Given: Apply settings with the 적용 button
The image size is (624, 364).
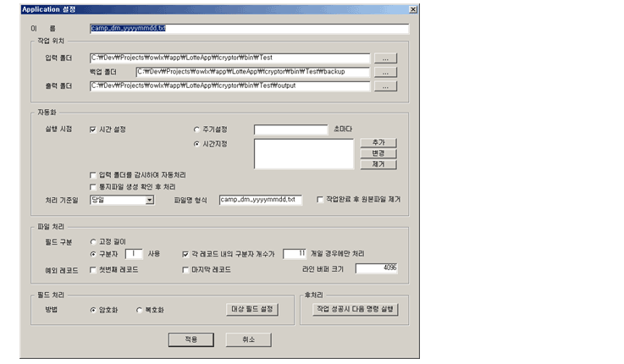Looking at the screenshot, I should (191, 339).
